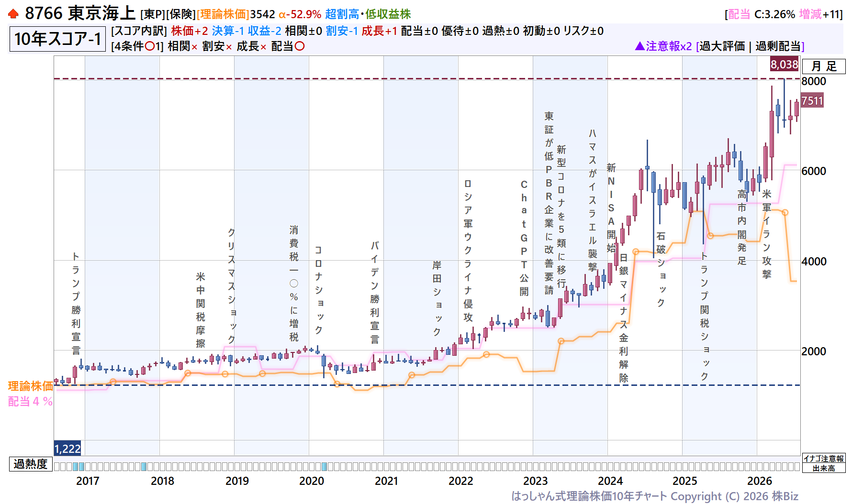Click the orange marker circle at 2026 peak
Viewport: 852px width, 504px height.
click(785, 212)
